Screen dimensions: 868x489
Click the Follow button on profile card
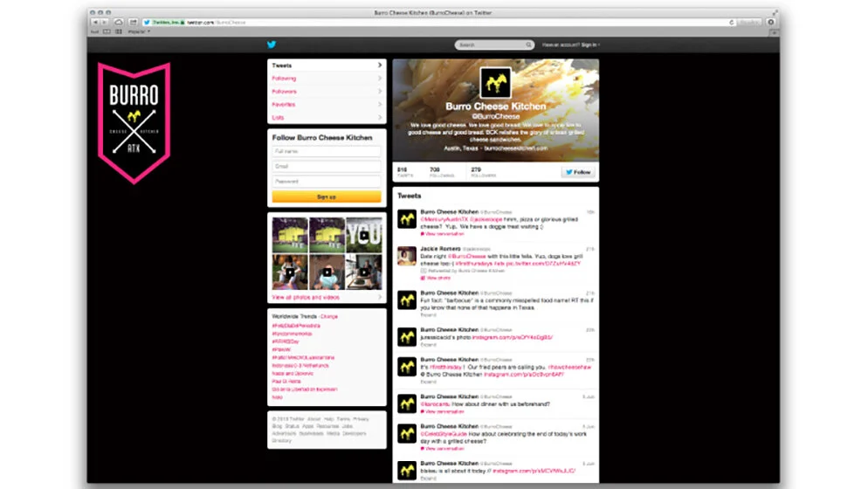tap(578, 172)
